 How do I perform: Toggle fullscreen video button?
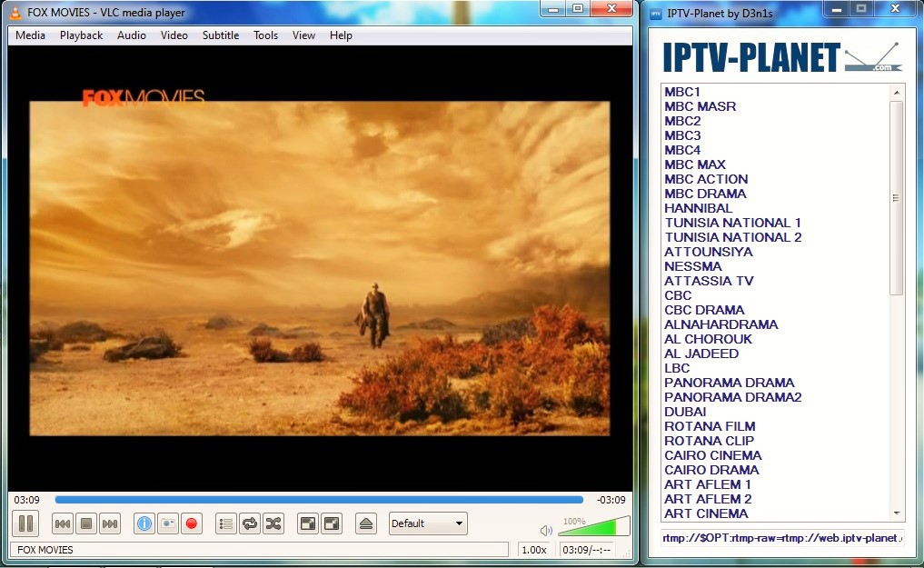(x=308, y=523)
